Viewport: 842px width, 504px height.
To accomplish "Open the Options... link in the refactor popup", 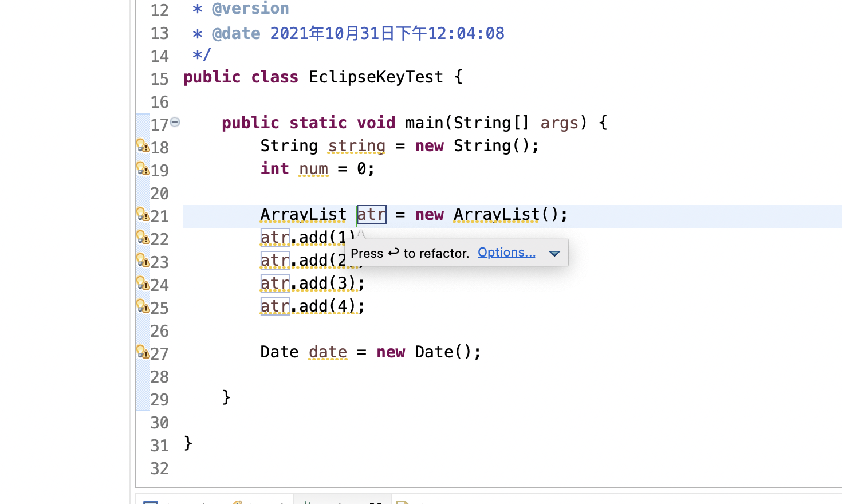I will tap(506, 253).
